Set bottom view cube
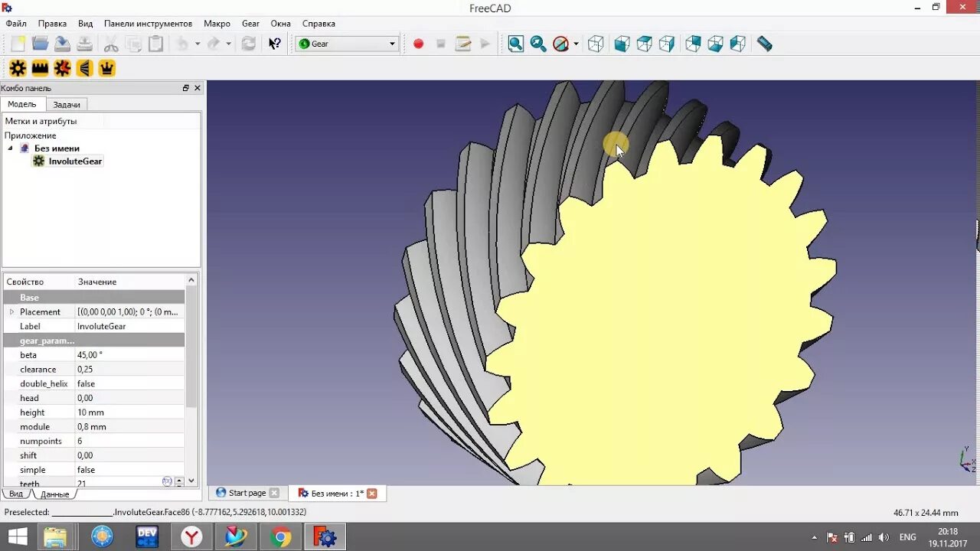This screenshot has width=980, height=551. tap(715, 44)
